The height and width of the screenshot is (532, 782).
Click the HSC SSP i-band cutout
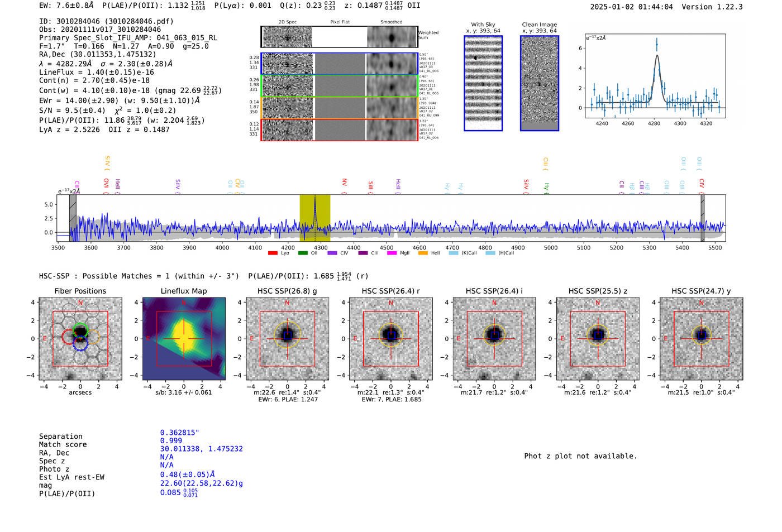point(494,339)
